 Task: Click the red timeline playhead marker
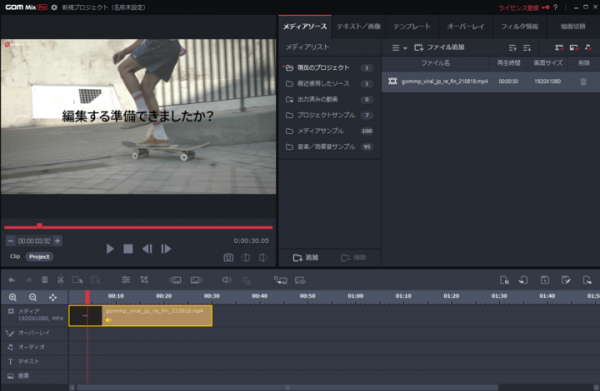click(87, 297)
